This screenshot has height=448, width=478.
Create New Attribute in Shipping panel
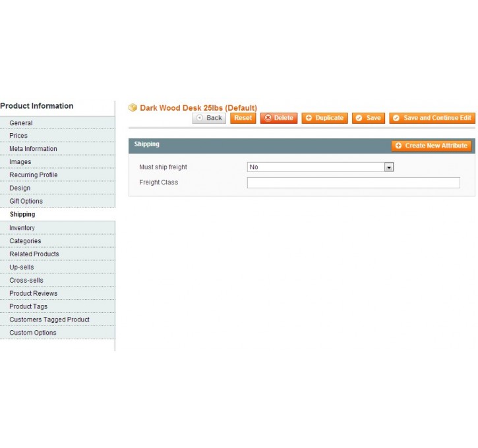(x=431, y=146)
